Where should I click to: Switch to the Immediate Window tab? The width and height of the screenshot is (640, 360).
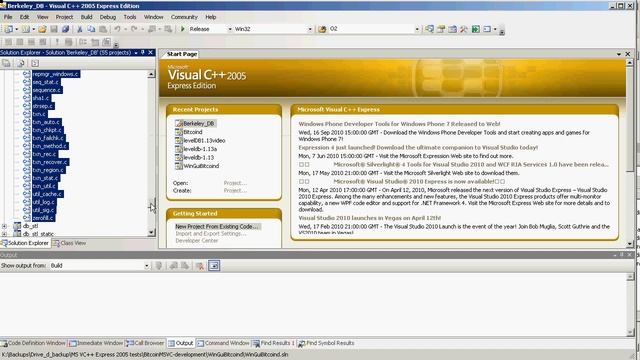[96, 343]
